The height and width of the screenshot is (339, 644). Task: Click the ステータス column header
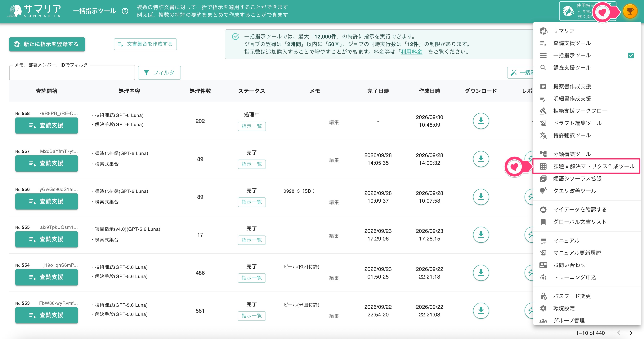252,91
